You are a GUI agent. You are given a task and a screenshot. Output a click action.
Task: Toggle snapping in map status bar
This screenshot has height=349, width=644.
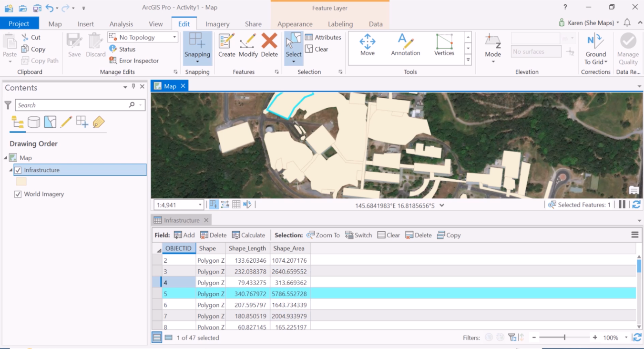(214, 205)
